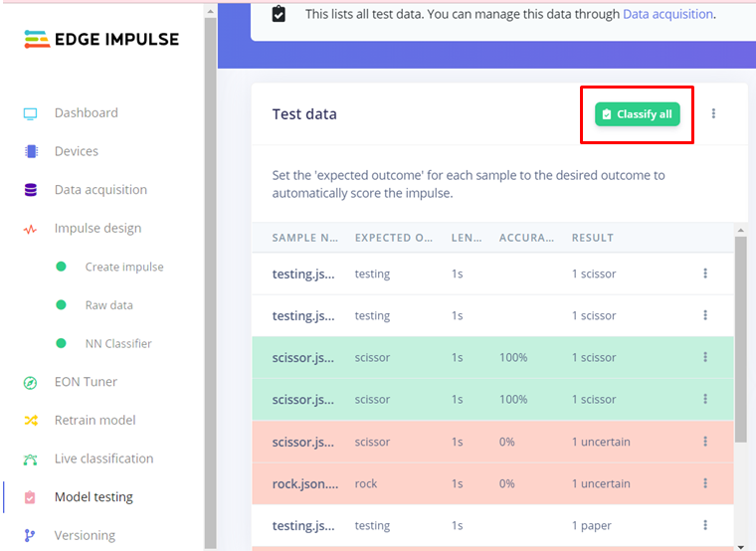The height and width of the screenshot is (551, 756).
Task: Open three-dot menu for second green scissor row
Action: 705,399
